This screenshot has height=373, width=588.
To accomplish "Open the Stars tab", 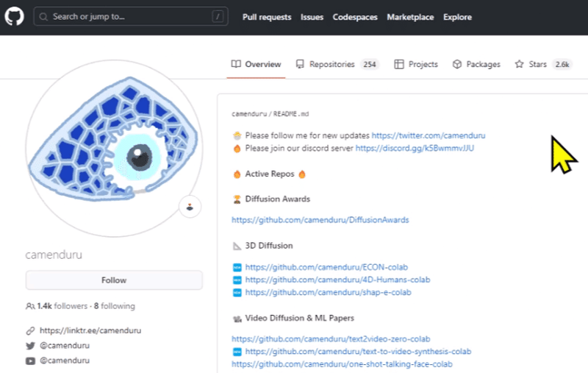I will point(543,64).
